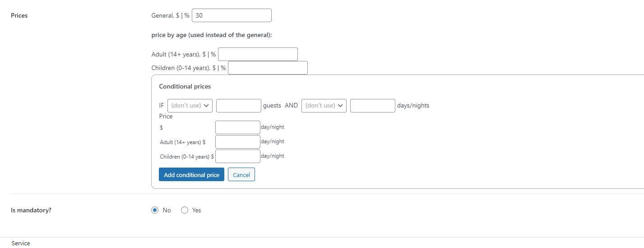Click the General, $ | % label
Screen dimensions: 644x248
point(170,16)
